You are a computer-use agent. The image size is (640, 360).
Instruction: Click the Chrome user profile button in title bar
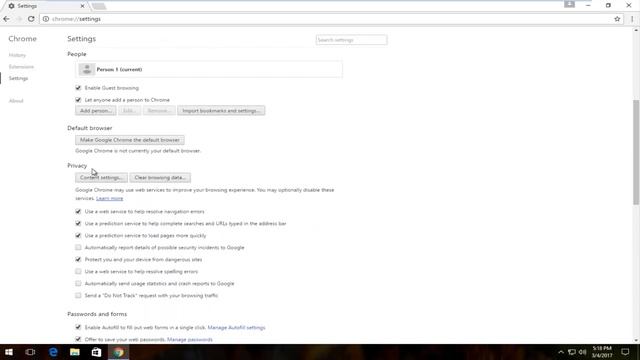click(569, 4)
